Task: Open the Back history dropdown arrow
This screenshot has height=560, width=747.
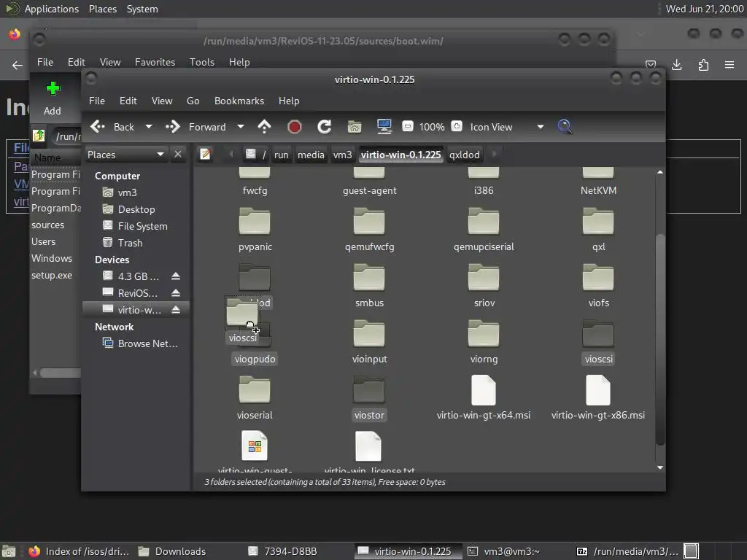Action: [149, 127]
